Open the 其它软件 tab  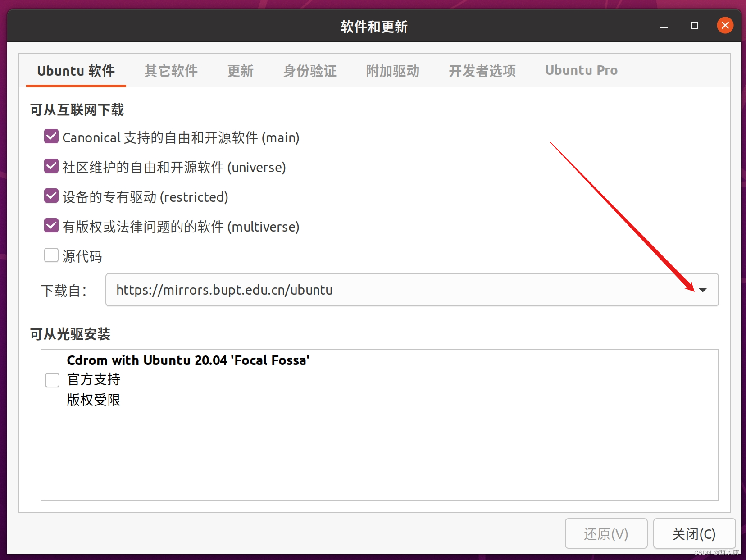pyautogui.click(x=171, y=71)
